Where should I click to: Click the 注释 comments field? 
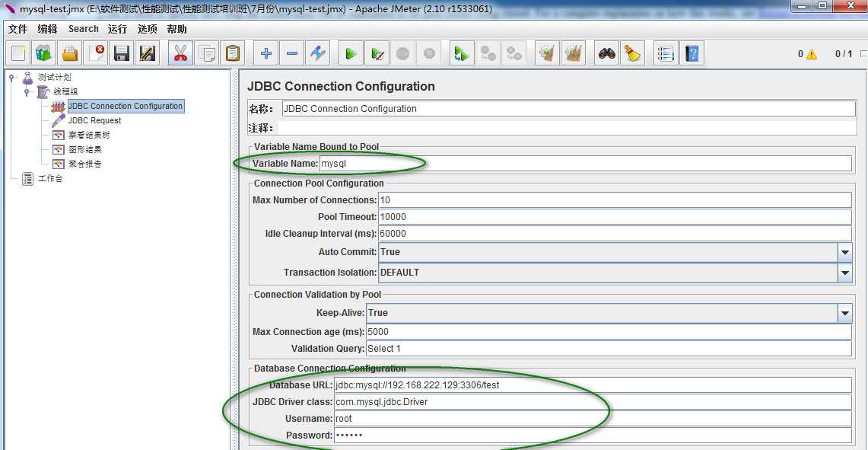click(x=566, y=128)
